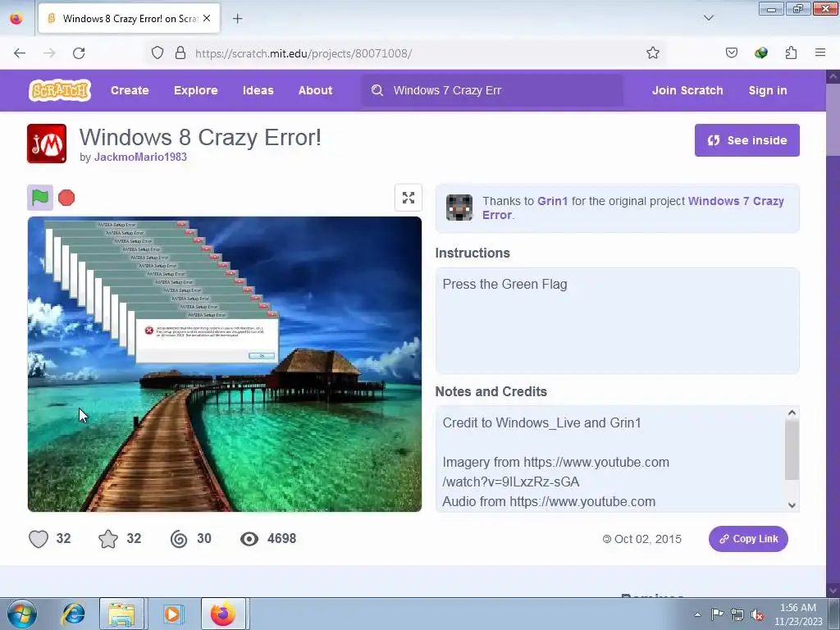Open the network tray icon

737,614
